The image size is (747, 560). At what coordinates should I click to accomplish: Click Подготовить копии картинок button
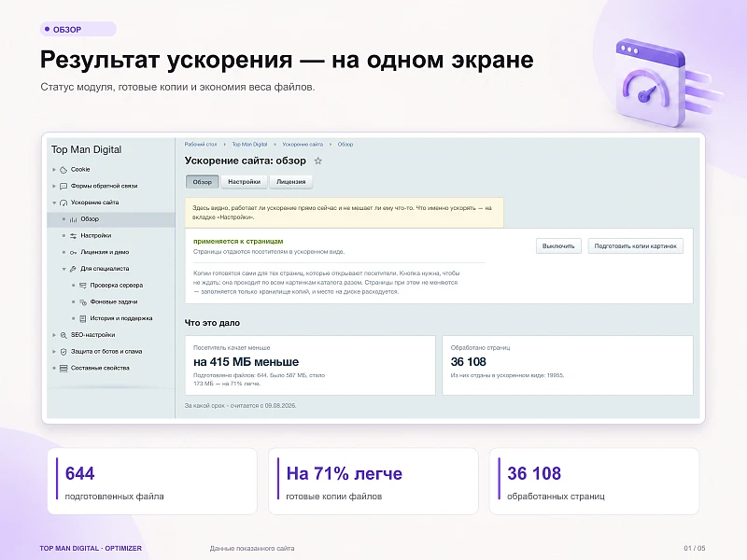636,246
